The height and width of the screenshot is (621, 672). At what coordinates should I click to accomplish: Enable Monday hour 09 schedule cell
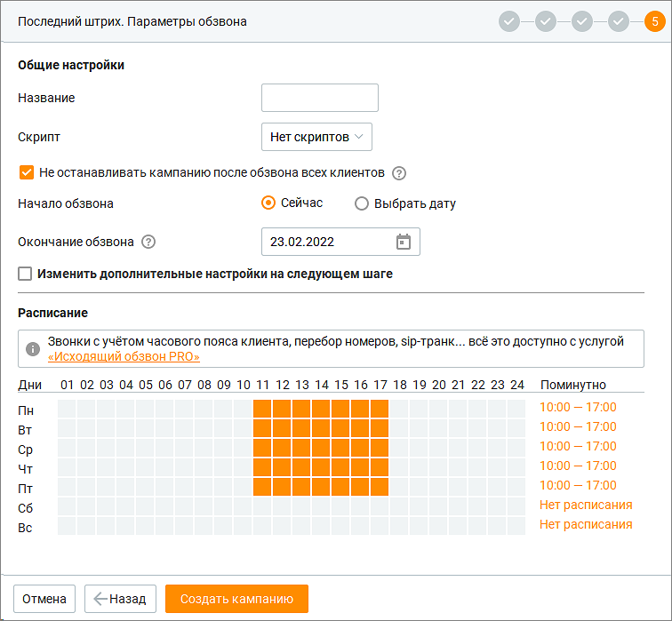click(x=223, y=409)
